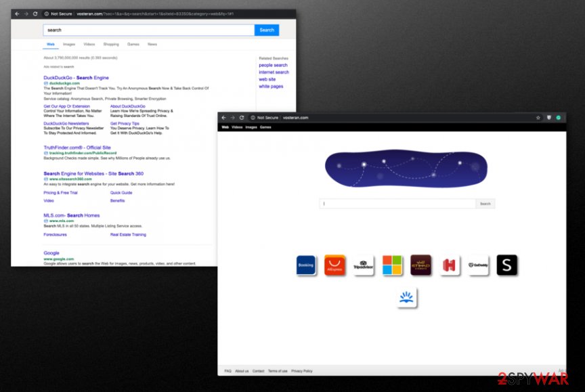Open the Booking shortcut tile
Image resolution: width=585 pixels, height=392 pixels.
tap(306, 265)
